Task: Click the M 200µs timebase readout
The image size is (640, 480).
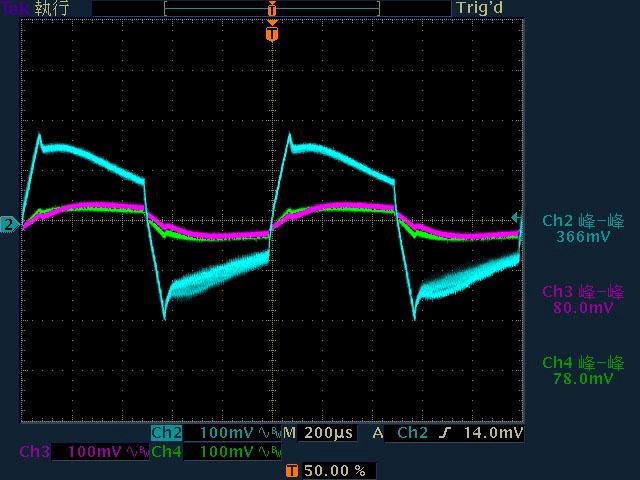Action: (319, 434)
